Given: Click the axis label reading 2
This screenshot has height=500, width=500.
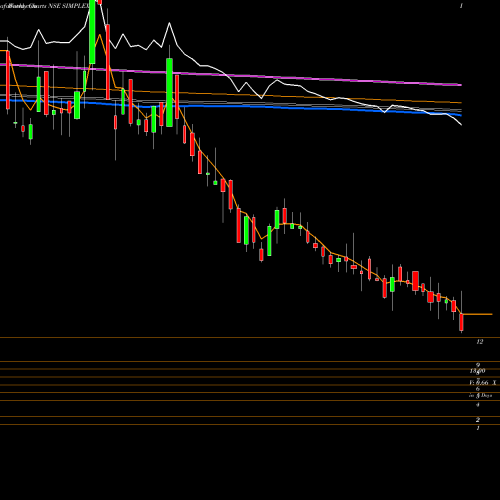Looking at the screenshot, I should tap(478, 420).
